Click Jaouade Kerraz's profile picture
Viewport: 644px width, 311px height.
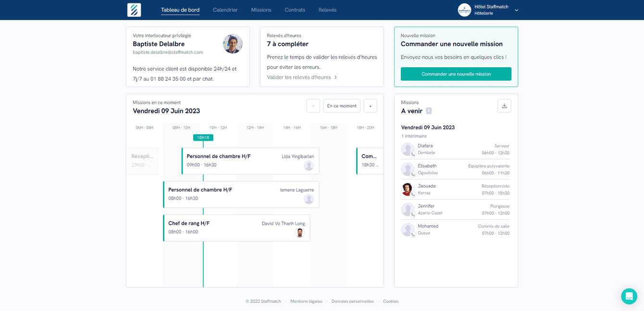pyautogui.click(x=407, y=189)
